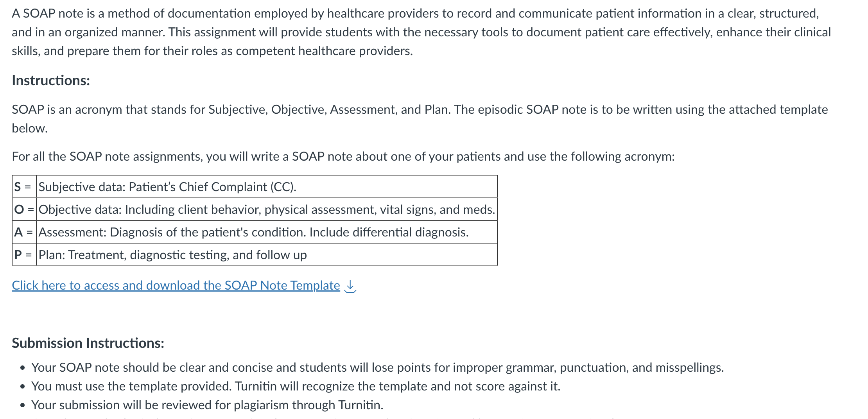Click the word Turnitin in the last bullet

(359, 405)
